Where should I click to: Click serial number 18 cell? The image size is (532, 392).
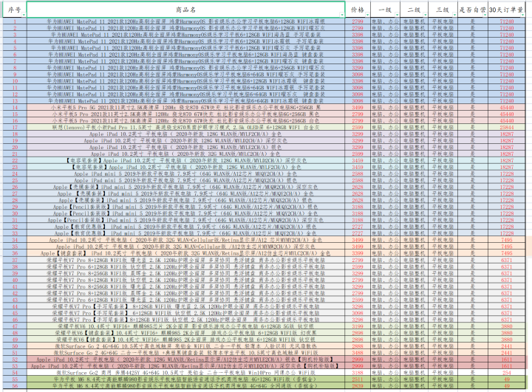coord(15,134)
